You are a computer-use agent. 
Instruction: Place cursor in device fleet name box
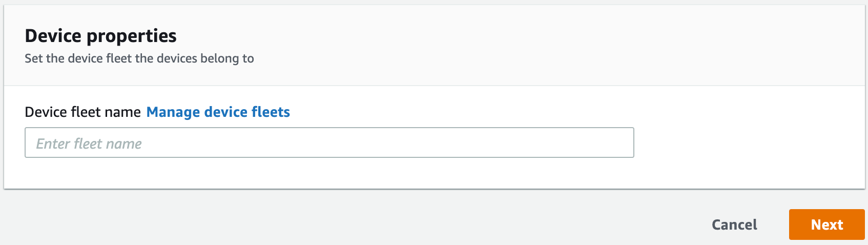329,143
